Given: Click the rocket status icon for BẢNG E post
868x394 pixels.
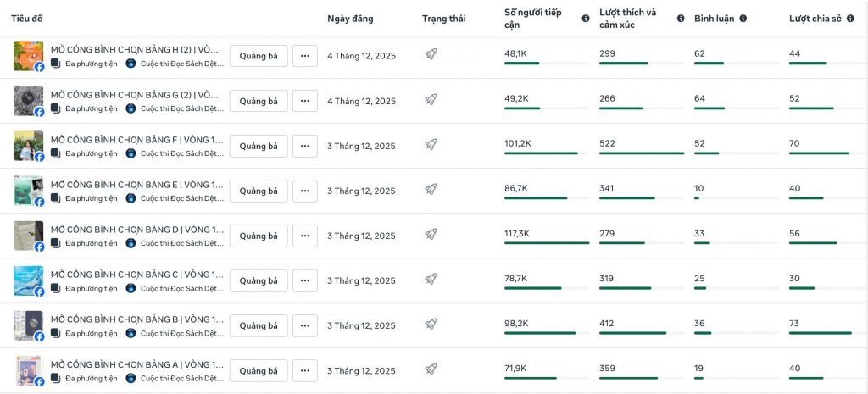Looking at the screenshot, I should point(431,189).
